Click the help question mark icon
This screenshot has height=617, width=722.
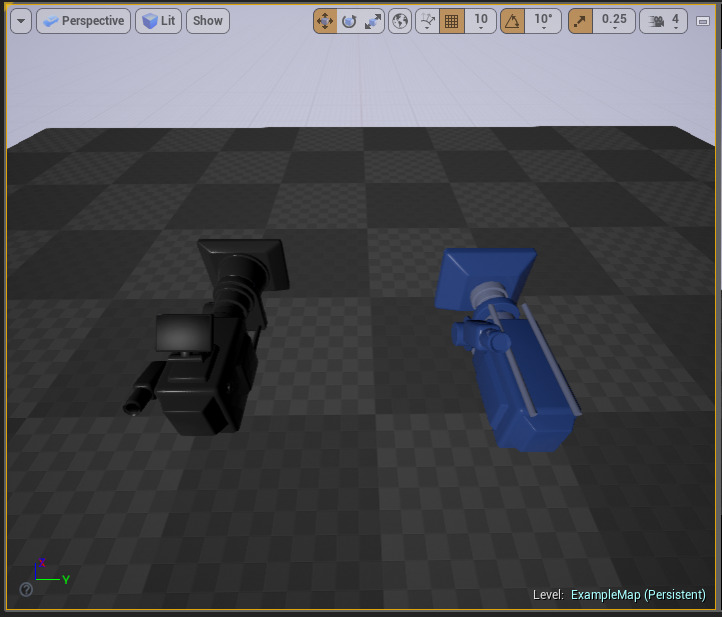(26, 590)
